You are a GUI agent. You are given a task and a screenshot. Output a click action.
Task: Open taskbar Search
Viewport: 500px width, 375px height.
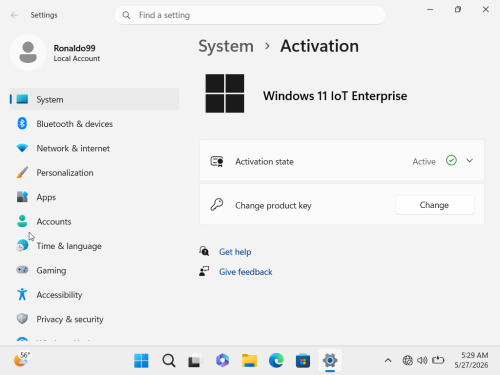169,360
